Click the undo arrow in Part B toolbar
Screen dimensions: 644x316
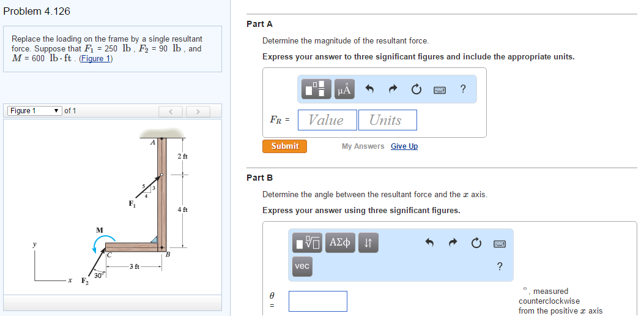pyautogui.click(x=429, y=243)
